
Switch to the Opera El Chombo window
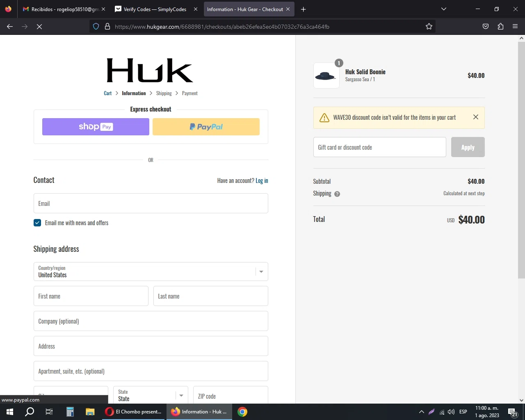pyautogui.click(x=134, y=412)
